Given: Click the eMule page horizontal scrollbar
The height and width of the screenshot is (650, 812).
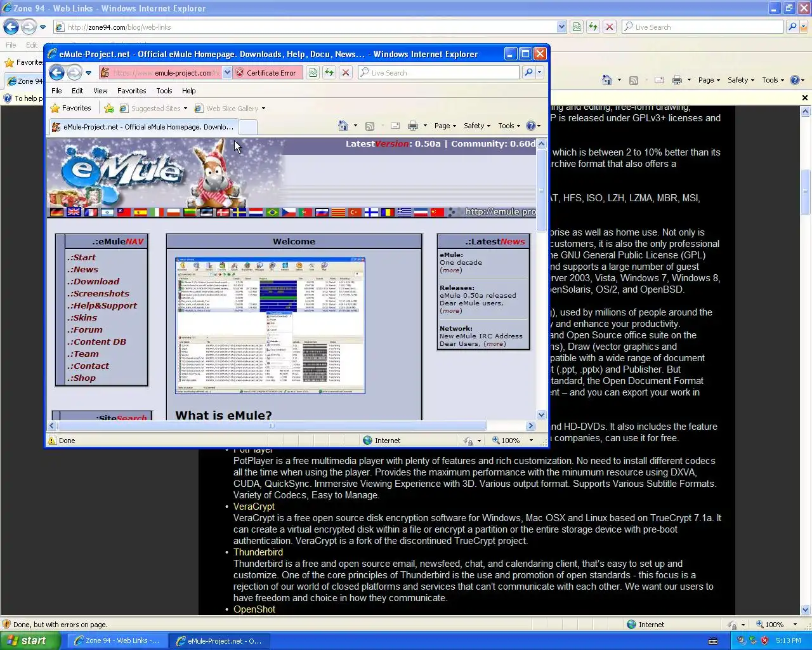Looking at the screenshot, I should [x=273, y=426].
